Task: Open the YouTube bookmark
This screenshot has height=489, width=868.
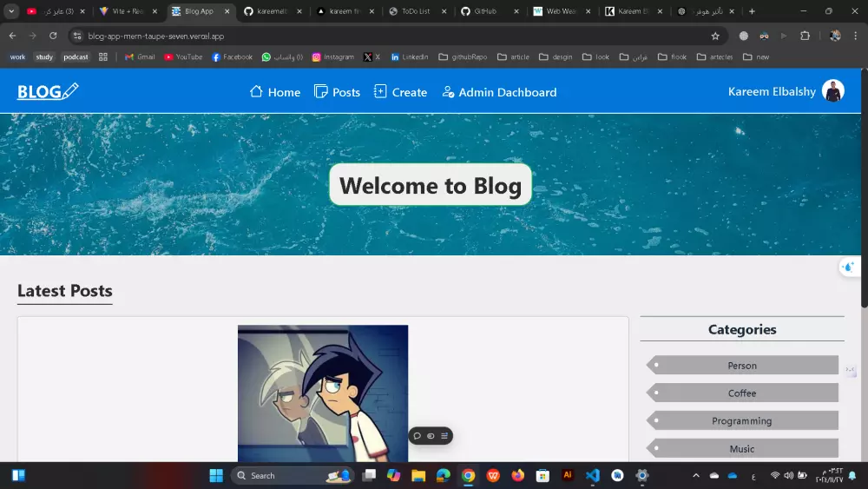Action: [183, 57]
